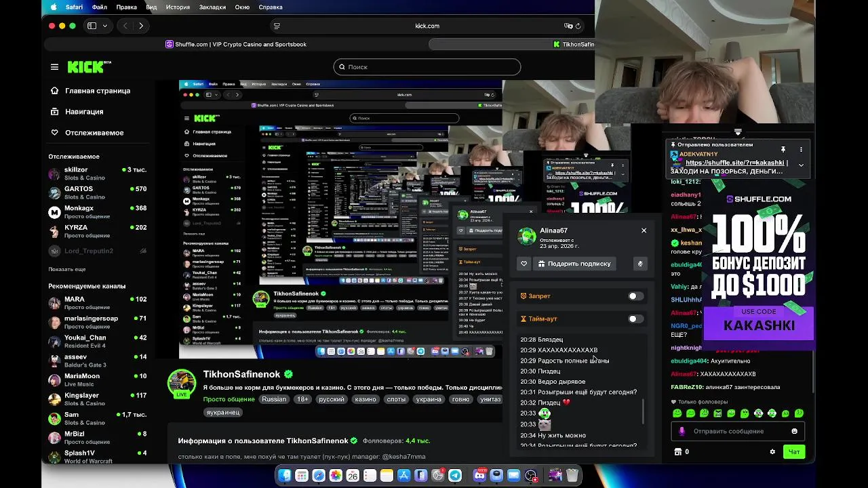Click the Подарить подписку button

pos(574,264)
